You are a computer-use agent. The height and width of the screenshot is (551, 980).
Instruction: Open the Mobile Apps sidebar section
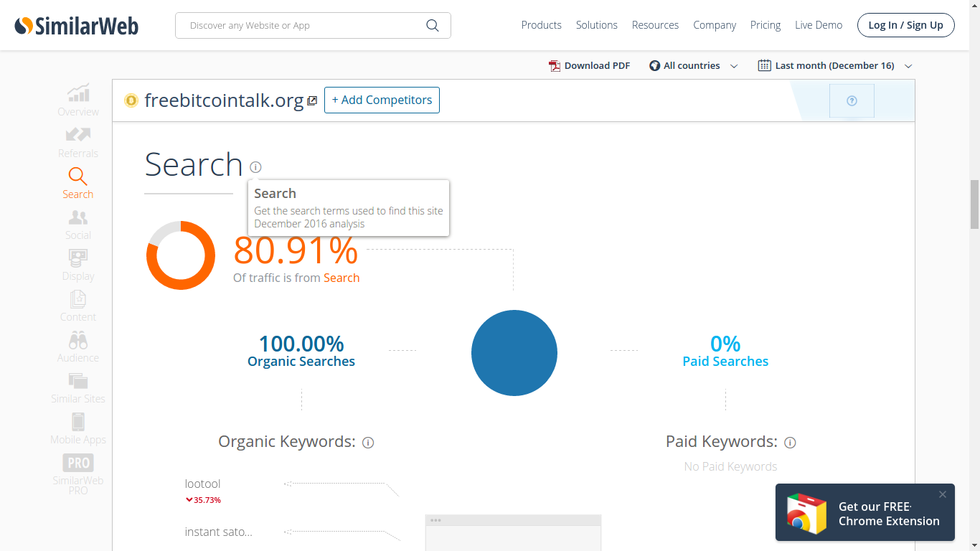[x=78, y=428]
